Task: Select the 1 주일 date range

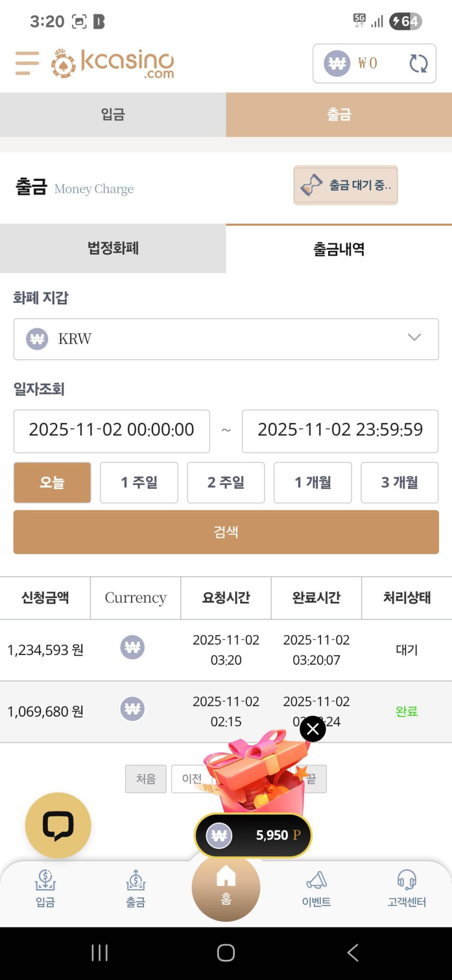Action: pos(139,482)
